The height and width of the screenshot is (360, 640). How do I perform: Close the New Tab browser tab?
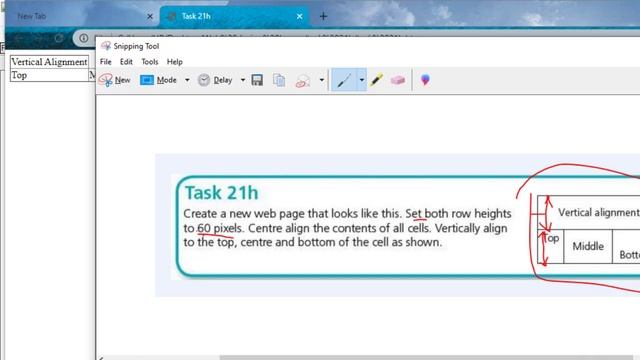coord(150,16)
